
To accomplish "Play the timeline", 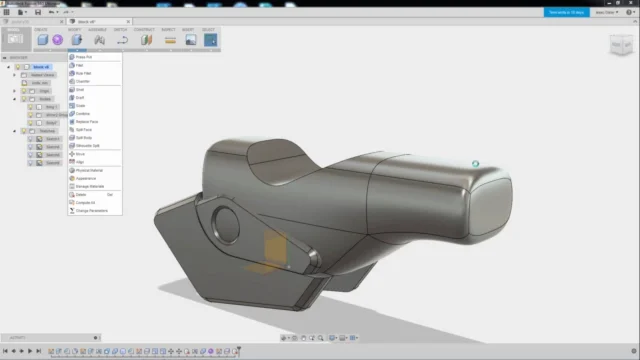I will pyautogui.click(x=30, y=351).
